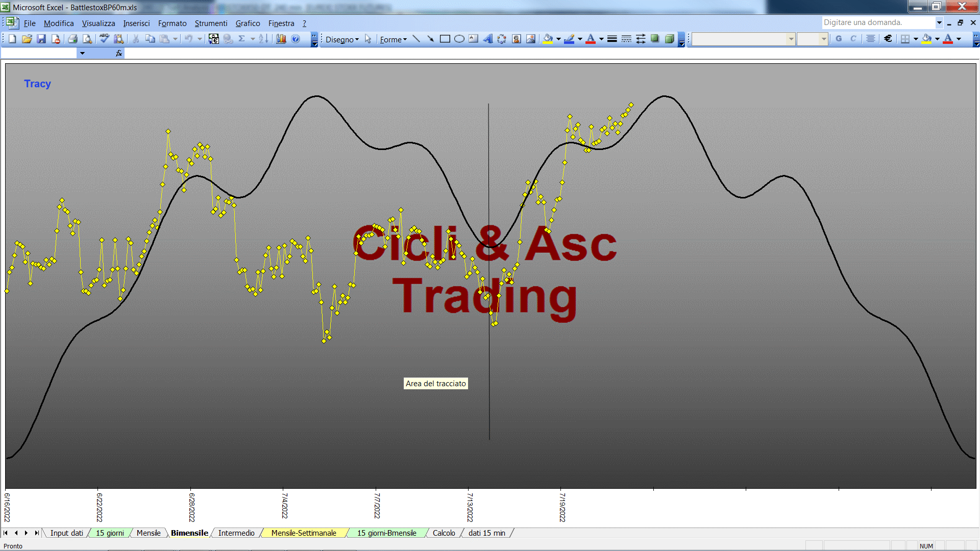The image size is (980, 551).
Task: Expand the Name Box dropdown arrow
Action: point(82,53)
